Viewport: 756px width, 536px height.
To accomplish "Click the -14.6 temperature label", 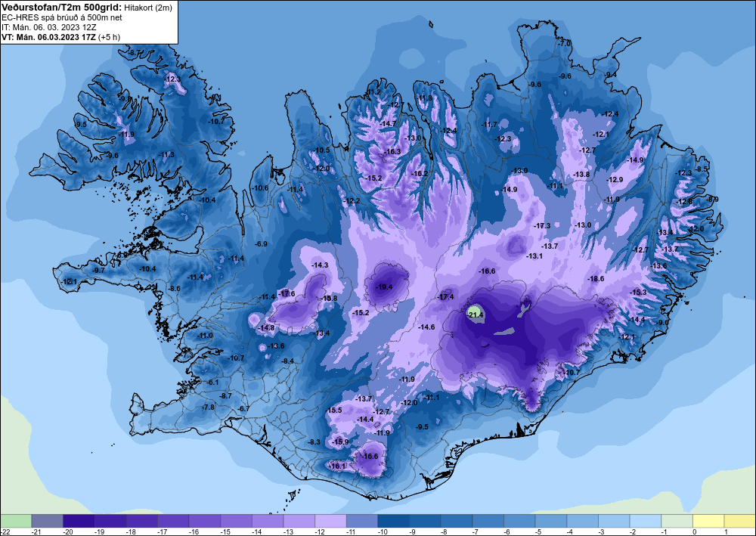I will 426,327.
